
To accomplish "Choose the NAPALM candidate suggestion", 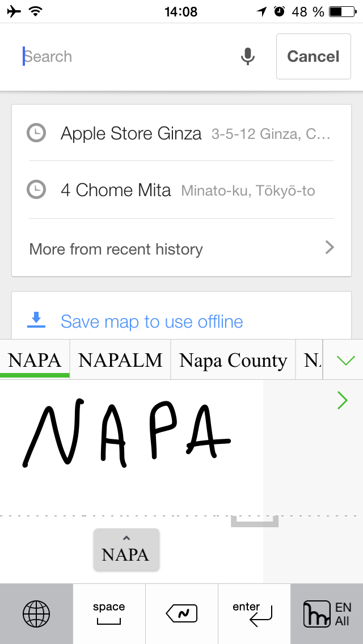I will point(120,361).
